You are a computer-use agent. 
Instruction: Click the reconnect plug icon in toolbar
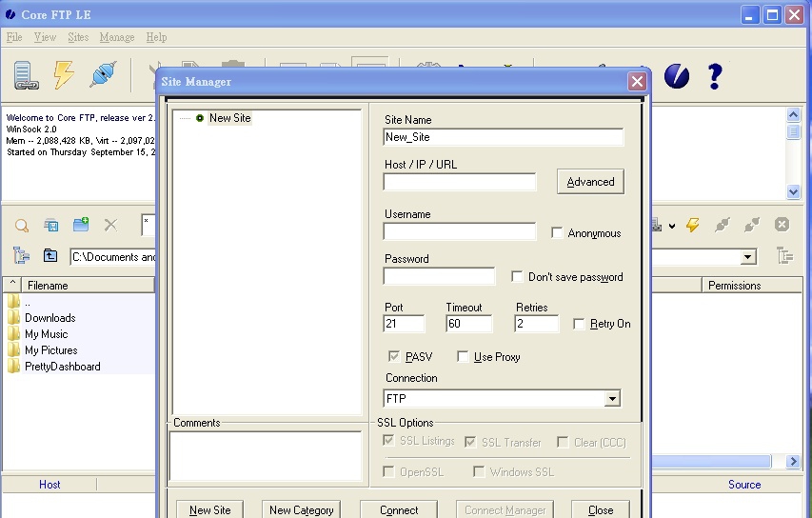(x=103, y=74)
